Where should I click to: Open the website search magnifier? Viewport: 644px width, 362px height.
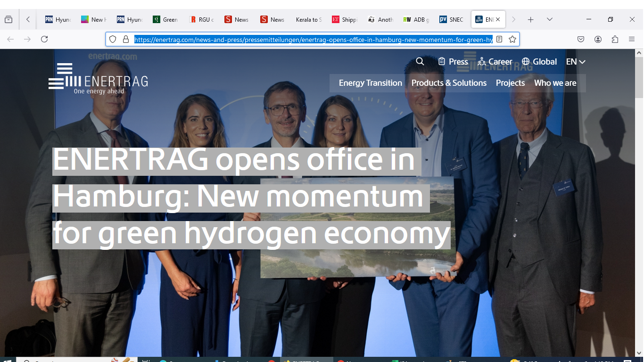(420, 61)
